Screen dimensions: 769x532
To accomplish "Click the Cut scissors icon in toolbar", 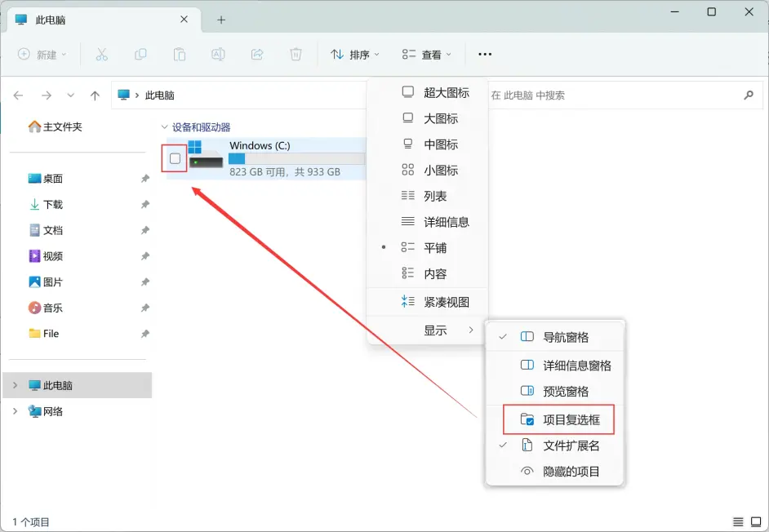I will tap(101, 55).
